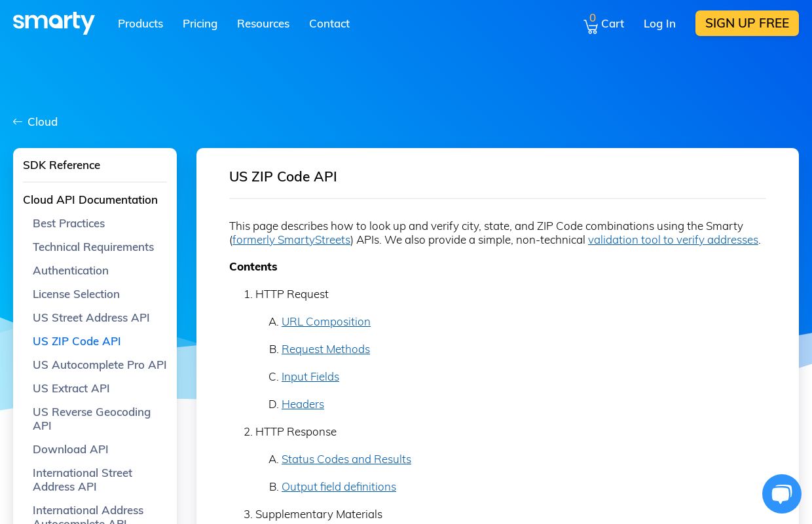812x524 pixels.
Task: Open Authentication in the sidebar
Action: (71, 271)
